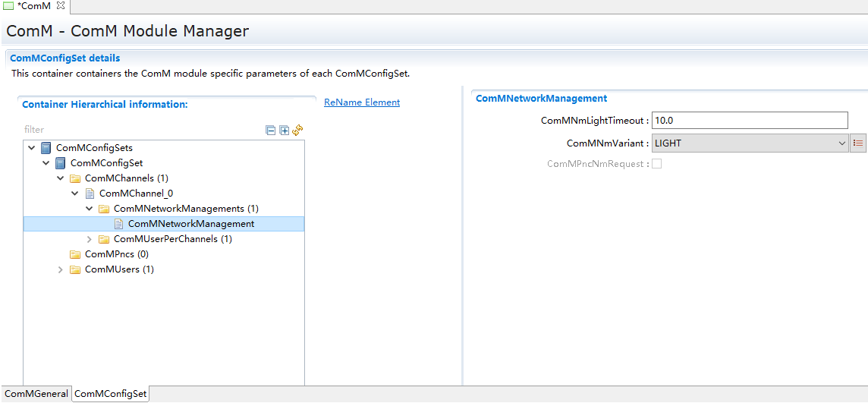Select the ComMConfigSet bottom tab

coord(111,394)
